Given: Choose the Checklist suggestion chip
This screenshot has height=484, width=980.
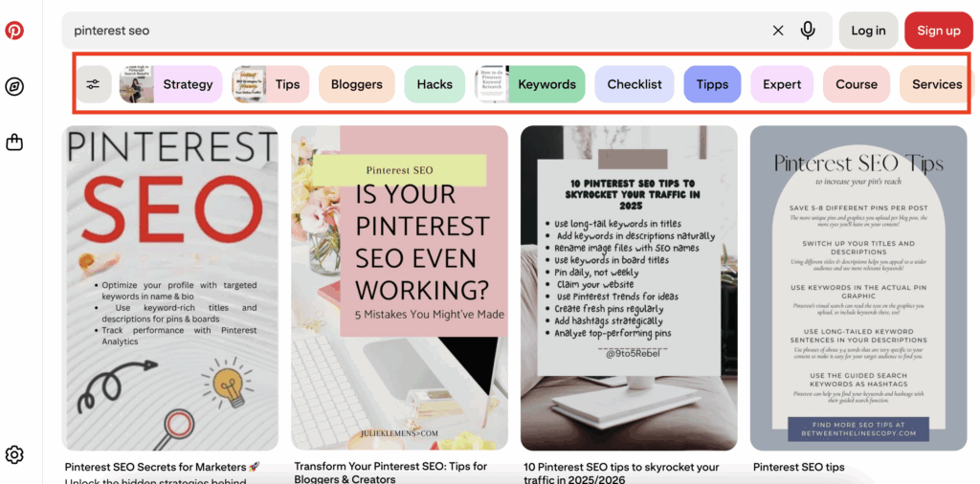Looking at the screenshot, I should click(x=635, y=84).
